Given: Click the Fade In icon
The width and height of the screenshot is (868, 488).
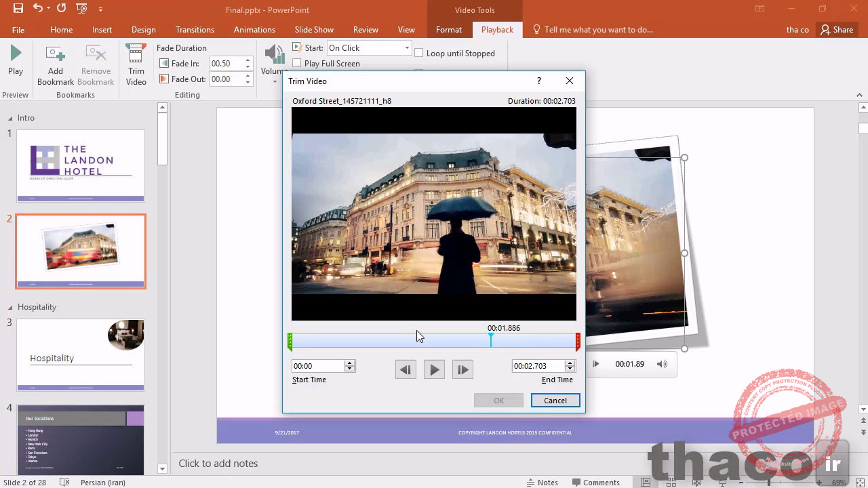Looking at the screenshot, I should coord(164,63).
